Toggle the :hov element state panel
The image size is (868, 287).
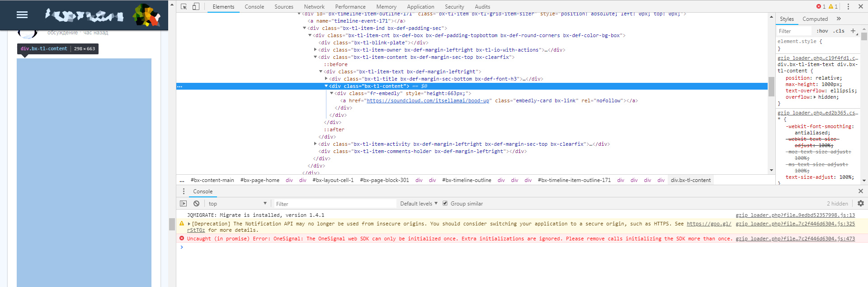(x=822, y=31)
